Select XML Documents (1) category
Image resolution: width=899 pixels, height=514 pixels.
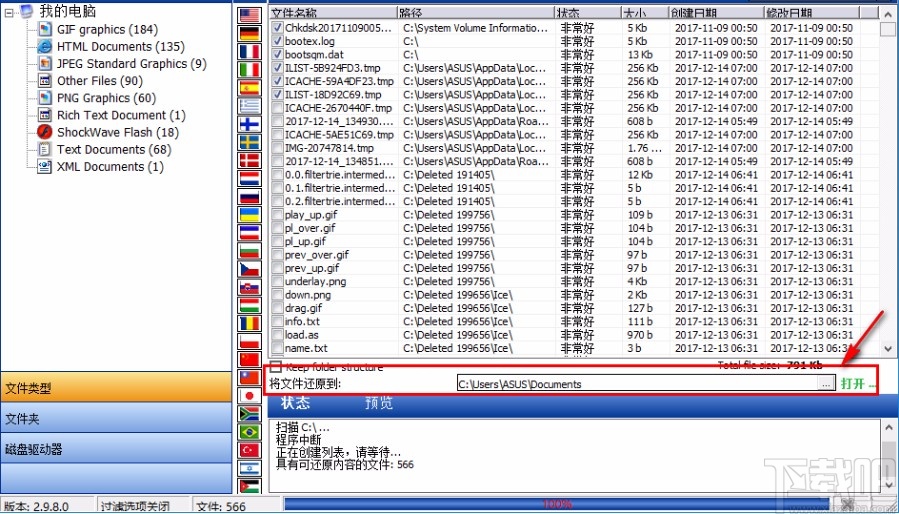coord(110,167)
